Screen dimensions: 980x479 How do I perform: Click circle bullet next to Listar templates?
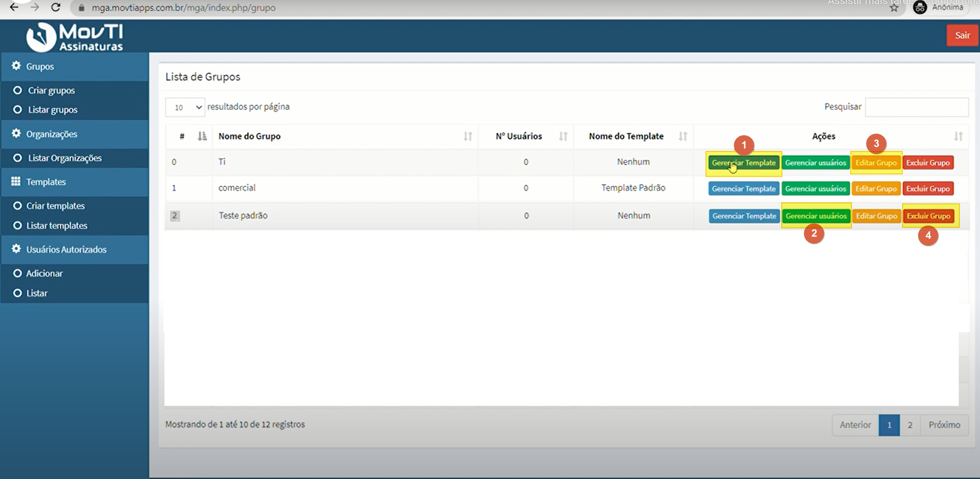tap(18, 225)
